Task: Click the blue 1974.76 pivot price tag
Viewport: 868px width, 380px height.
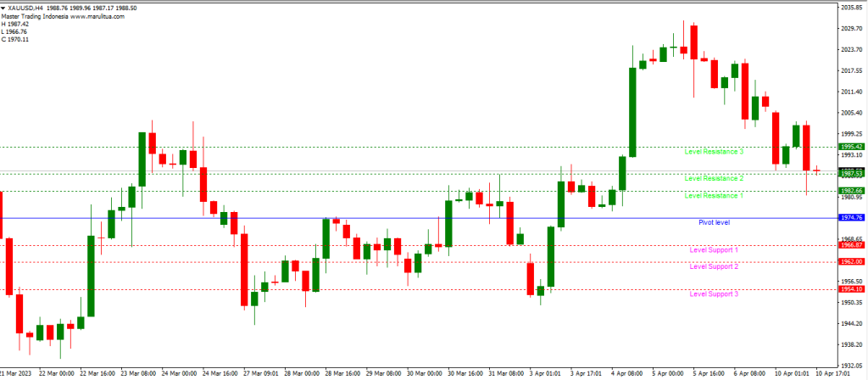Action: [851, 218]
